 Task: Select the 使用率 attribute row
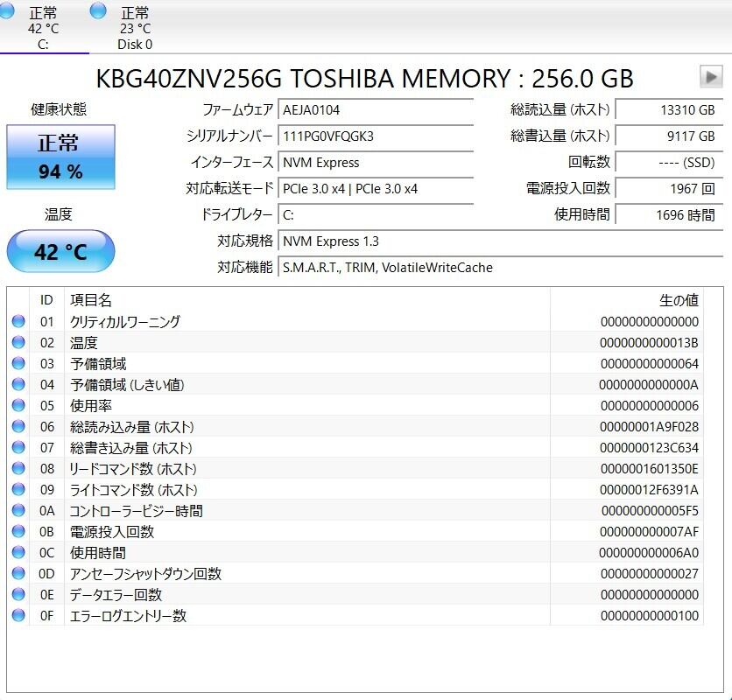point(355,405)
